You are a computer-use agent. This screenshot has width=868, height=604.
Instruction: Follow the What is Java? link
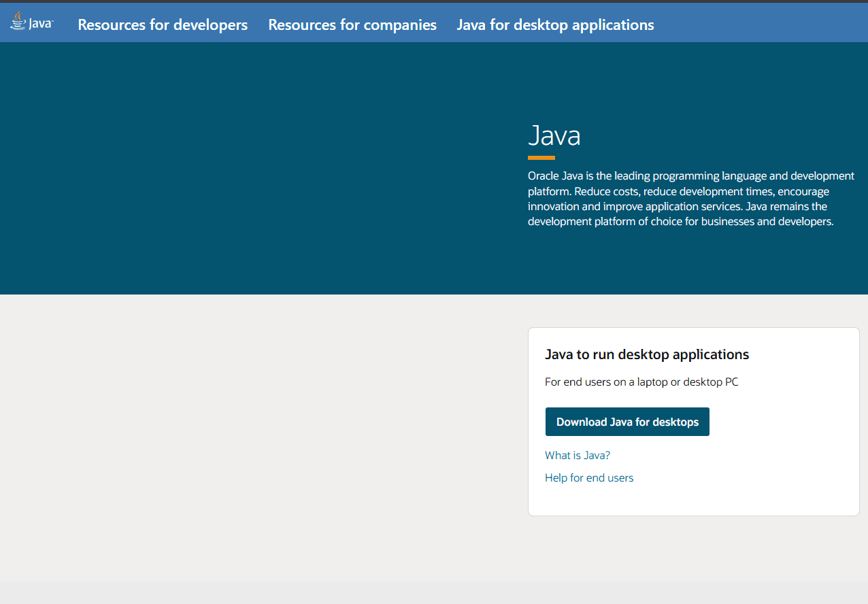pyautogui.click(x=578, y=456)
